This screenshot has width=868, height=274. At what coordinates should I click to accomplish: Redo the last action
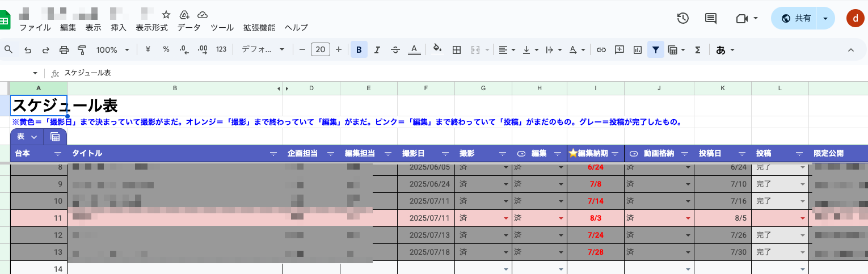tap(46, 50)
